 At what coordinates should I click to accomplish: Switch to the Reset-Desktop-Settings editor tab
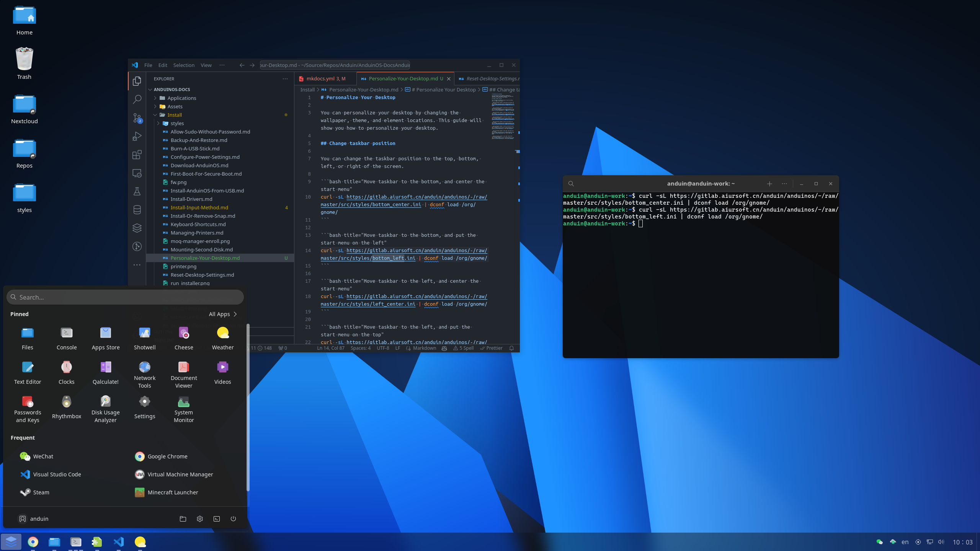coord(487,79)
